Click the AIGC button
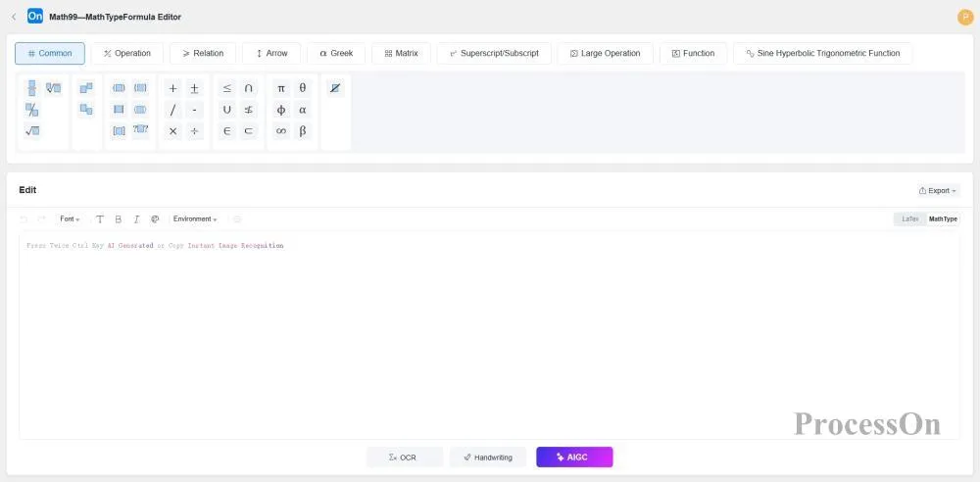The image size is (980, 482). (x=574, y=458)
